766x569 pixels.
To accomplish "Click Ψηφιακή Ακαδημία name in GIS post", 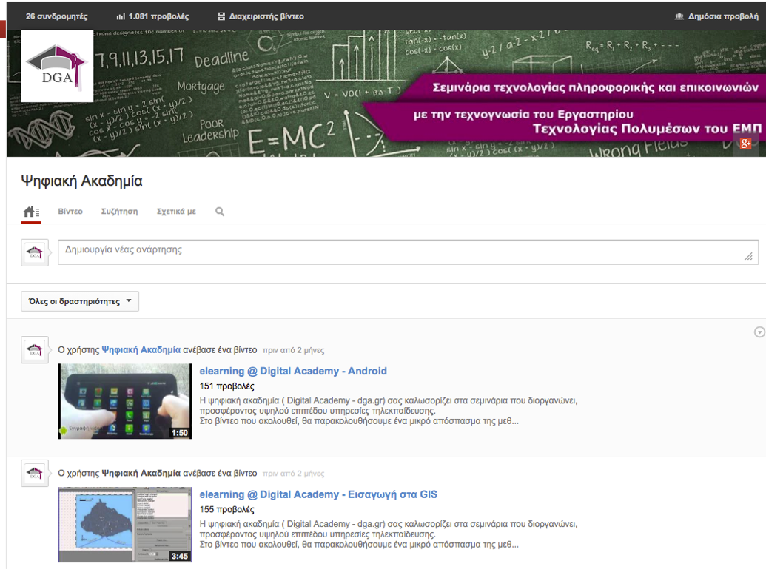I will 141,473.
